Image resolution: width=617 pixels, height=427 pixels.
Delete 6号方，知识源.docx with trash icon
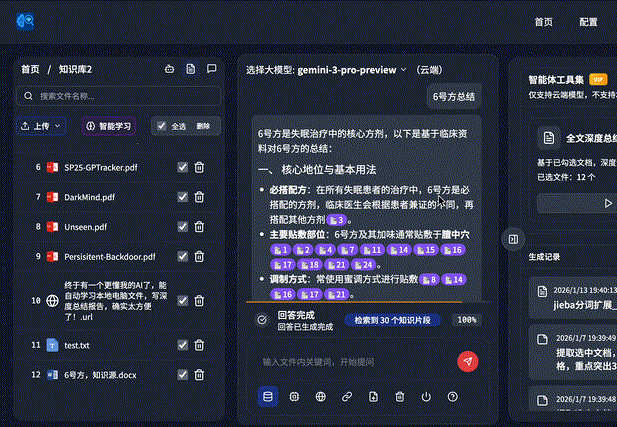(x=199, y=375)
